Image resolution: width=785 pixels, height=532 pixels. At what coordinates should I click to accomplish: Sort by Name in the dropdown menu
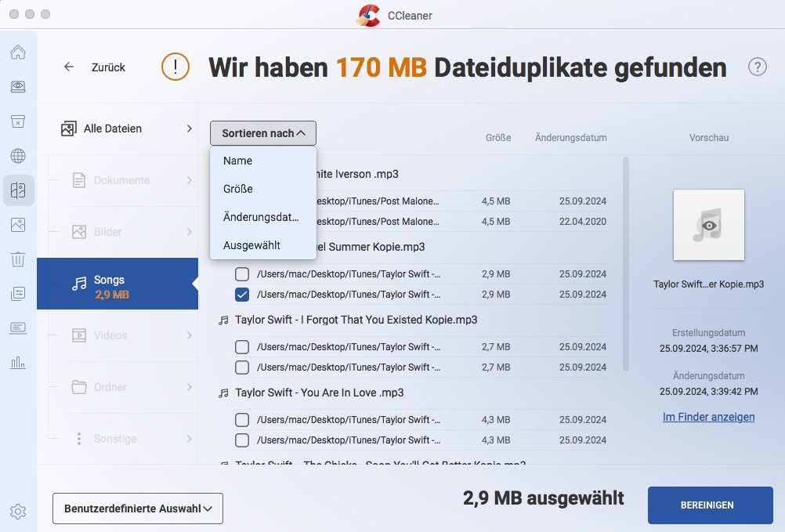pyautogui.click(x=262, y=161)
